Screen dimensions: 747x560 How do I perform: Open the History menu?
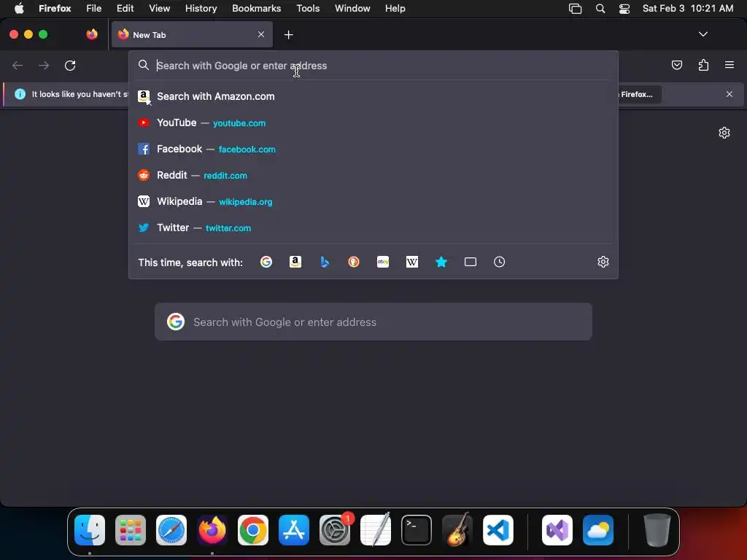[201, 8]
